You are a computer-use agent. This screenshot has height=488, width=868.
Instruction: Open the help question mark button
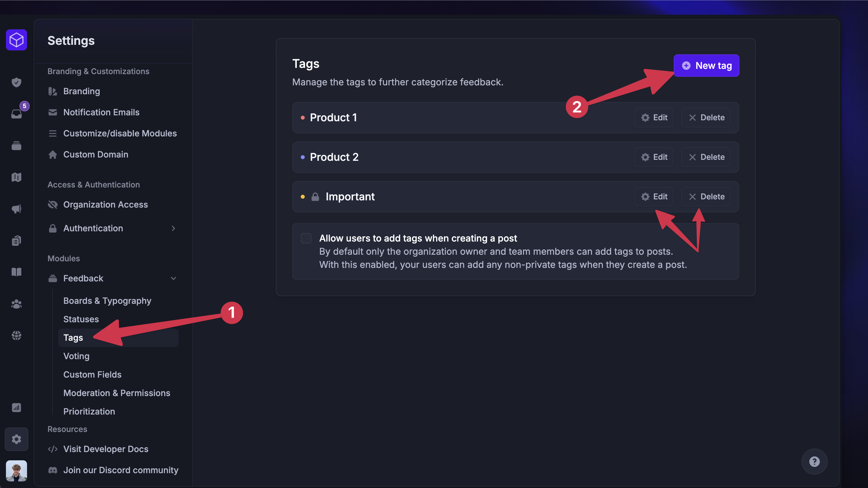coord(815,461)
